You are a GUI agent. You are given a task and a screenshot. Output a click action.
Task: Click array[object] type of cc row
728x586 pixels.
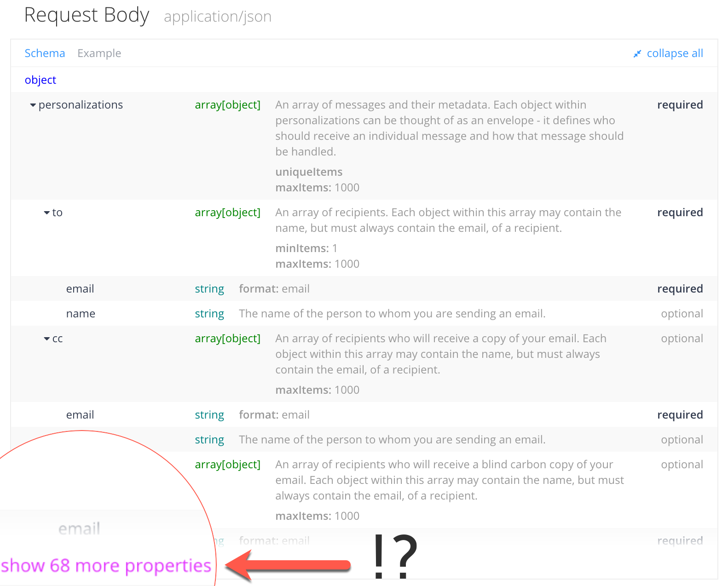228,339
